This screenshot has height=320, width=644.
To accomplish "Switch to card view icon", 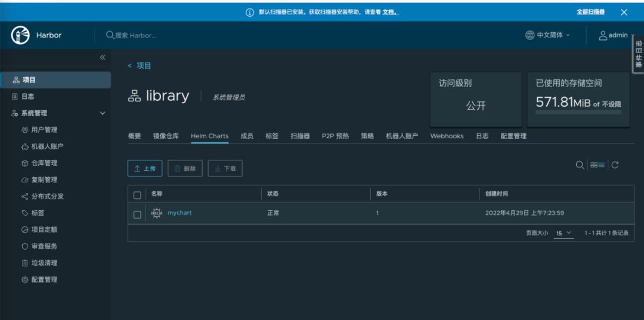I will point(593,165).
